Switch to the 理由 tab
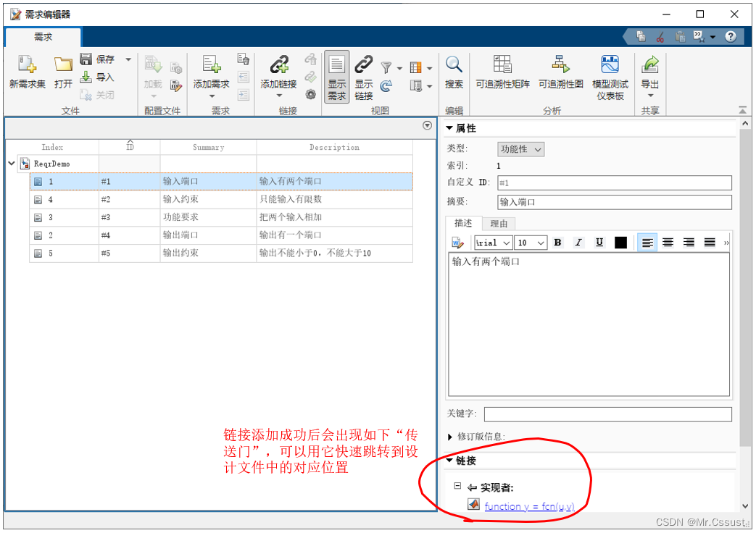 499,224
